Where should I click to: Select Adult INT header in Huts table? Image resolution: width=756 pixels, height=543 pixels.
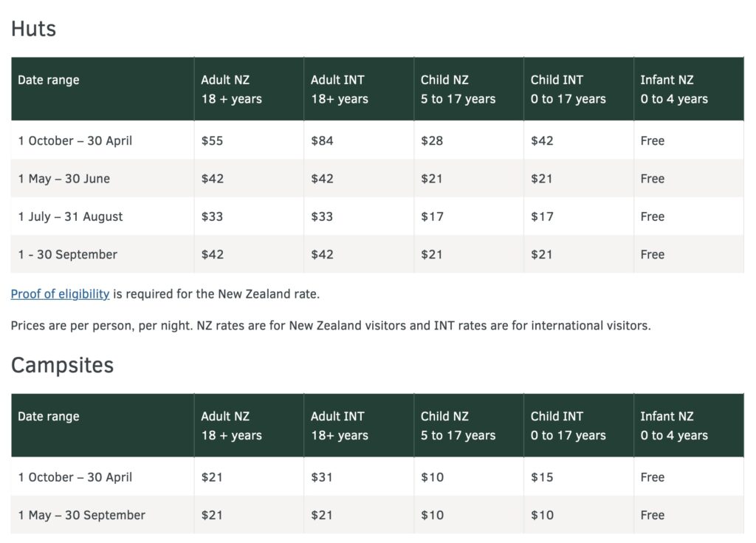[x=339, y=89]
